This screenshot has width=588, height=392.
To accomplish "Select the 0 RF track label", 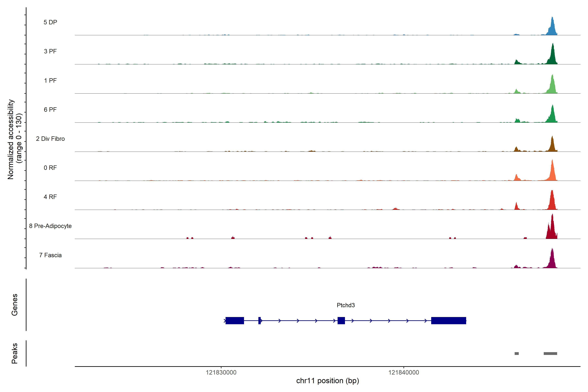I will pos(50,168).
